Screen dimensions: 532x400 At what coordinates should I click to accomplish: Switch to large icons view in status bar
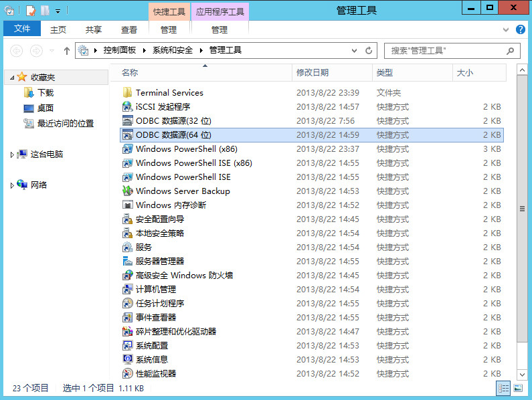518,388
